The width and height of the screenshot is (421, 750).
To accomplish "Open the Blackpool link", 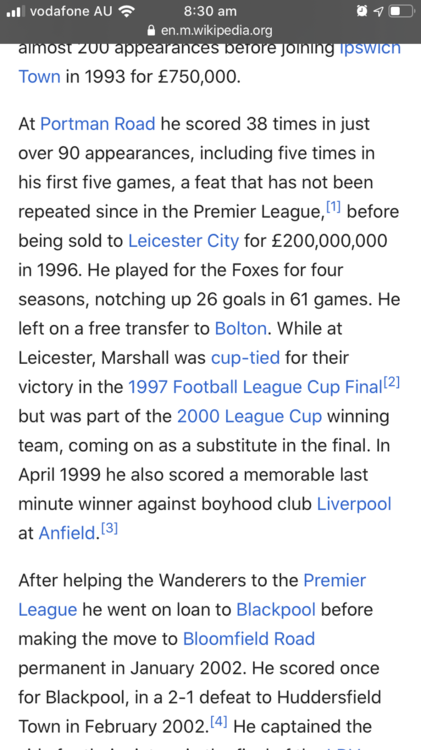I will pos(276,610).
